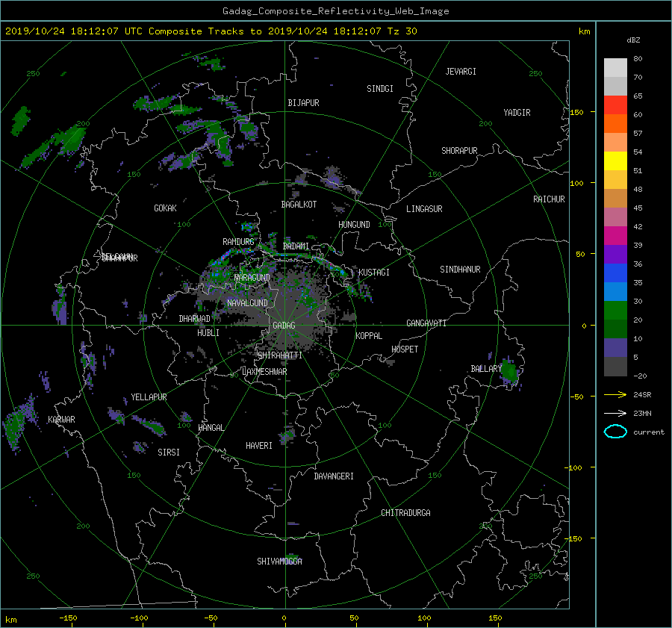
Task: Click the LAXMESHWAR city label
Action: point(264,372)
